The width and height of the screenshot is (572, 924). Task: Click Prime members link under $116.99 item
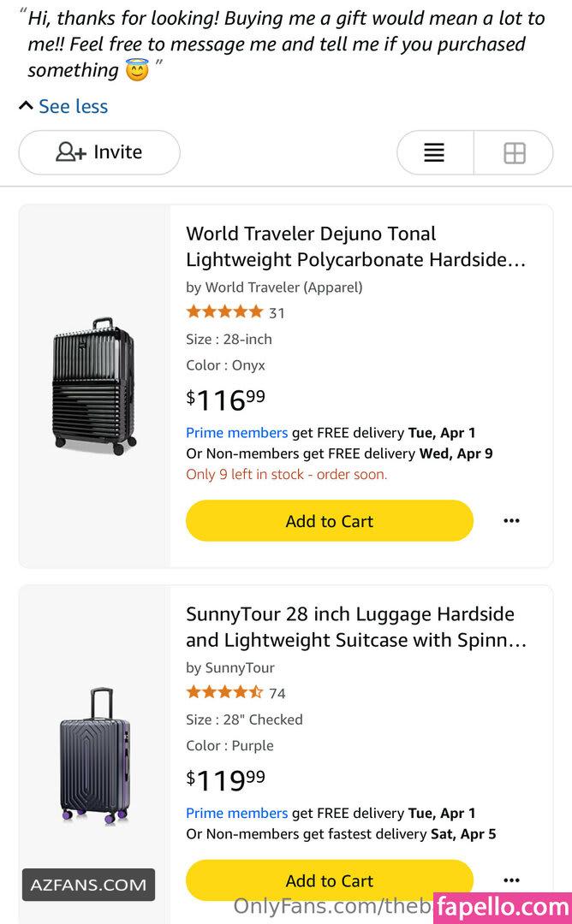pos(236,433)
